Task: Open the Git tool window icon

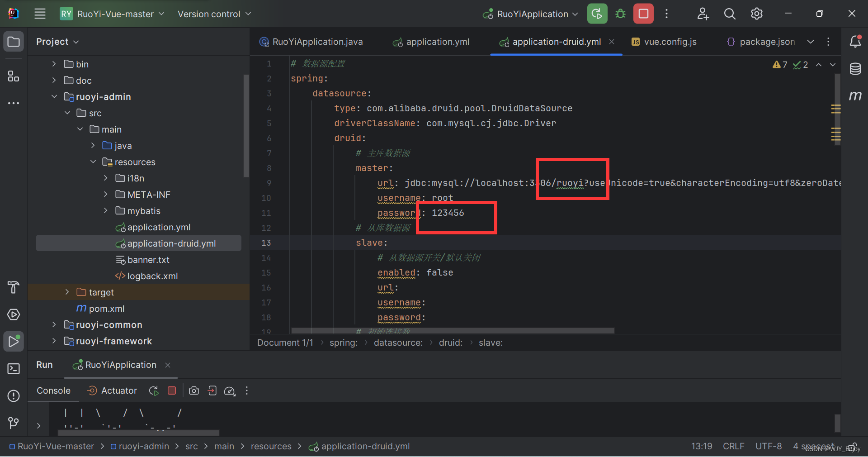Action: tap(14, 423)
